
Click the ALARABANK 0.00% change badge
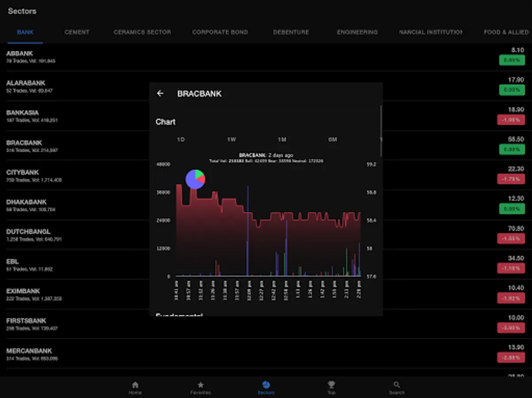pos(511,90)
